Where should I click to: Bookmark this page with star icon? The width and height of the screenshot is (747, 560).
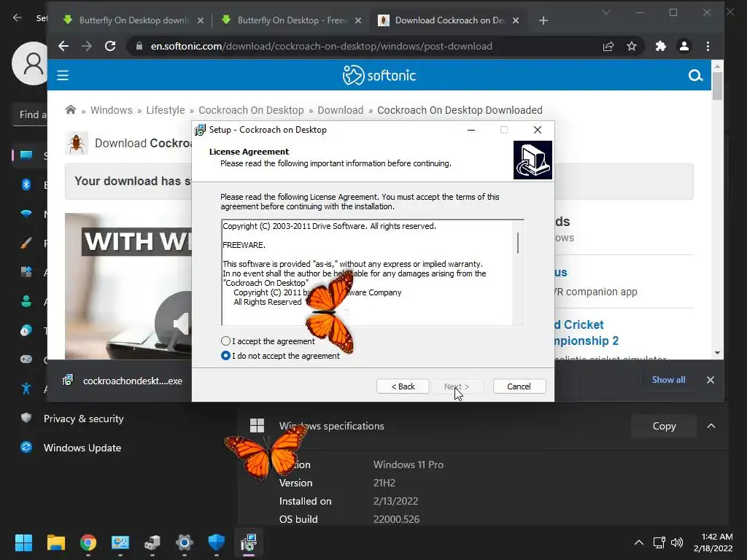(x=632, y=46)
